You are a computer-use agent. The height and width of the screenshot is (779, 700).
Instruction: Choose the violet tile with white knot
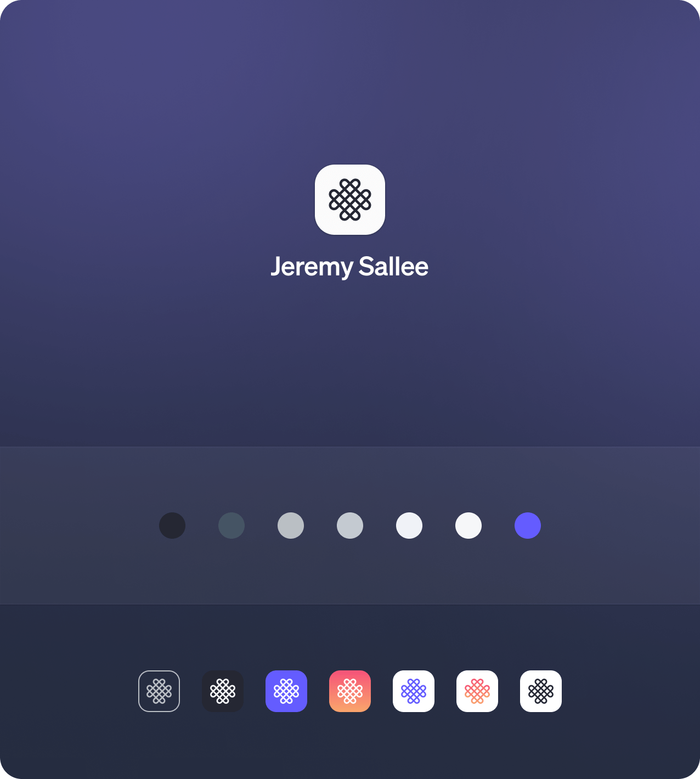tap(286, 691)
